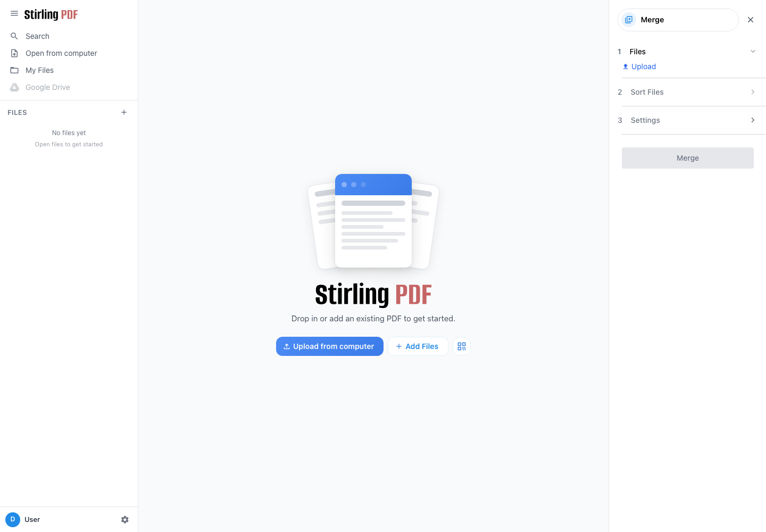Click the "No files yet" text
This screenshot has width=766, height=532.
[69, 133]
